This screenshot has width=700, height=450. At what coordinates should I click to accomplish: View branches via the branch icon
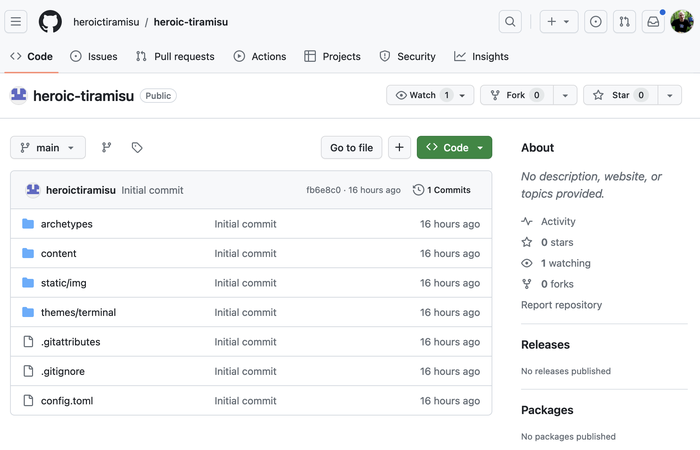[106, 147]
